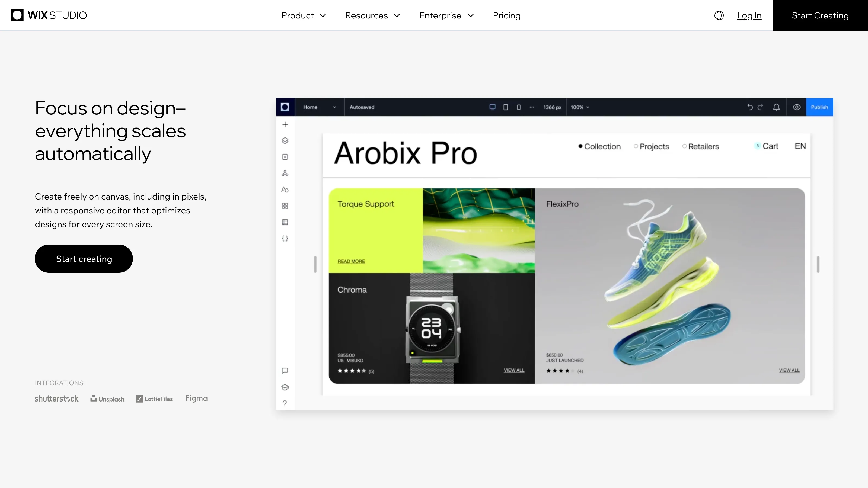Open the notifications bell in the editor
868x488 pixels.
click(776, 107)
